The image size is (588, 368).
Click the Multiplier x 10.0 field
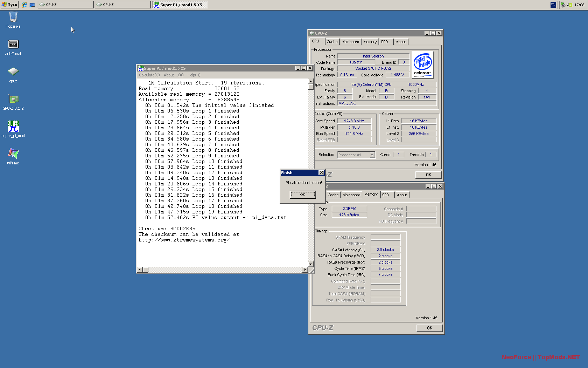(x=354, y=127)
